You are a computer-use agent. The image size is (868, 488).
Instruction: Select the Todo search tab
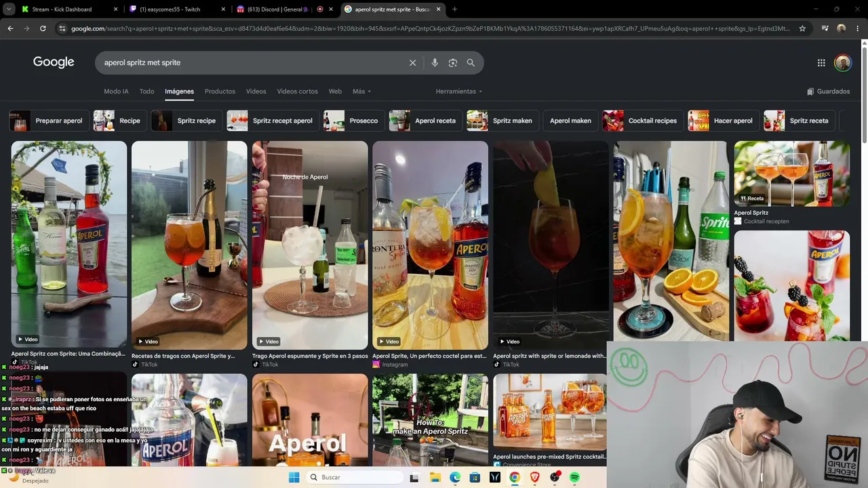[146, 91]
